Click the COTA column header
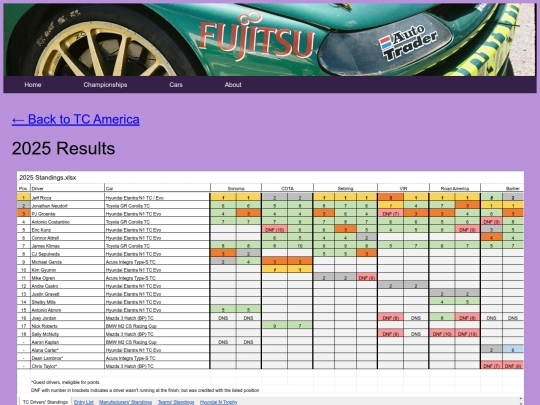 287,188
